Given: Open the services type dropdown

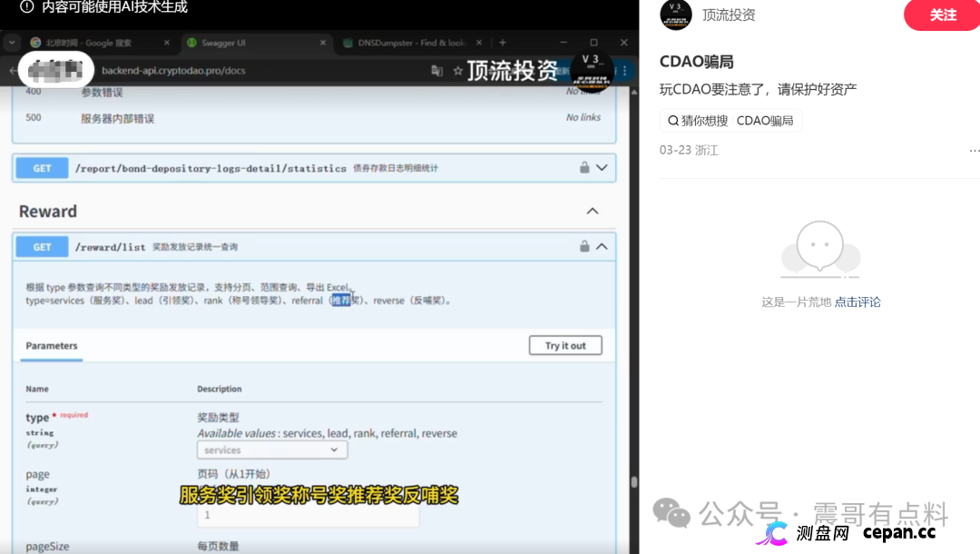Looking at the screenshot, I should tap(271, 449).
